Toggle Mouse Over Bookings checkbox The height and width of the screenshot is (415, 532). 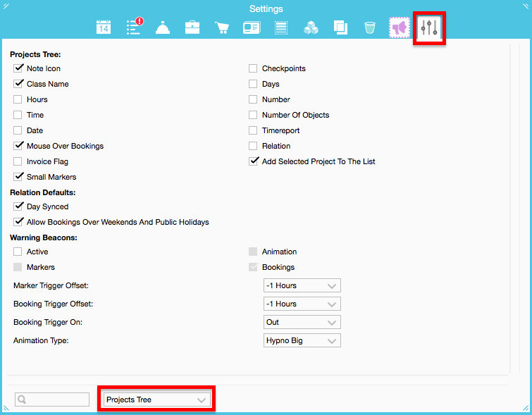pos(18,146)
